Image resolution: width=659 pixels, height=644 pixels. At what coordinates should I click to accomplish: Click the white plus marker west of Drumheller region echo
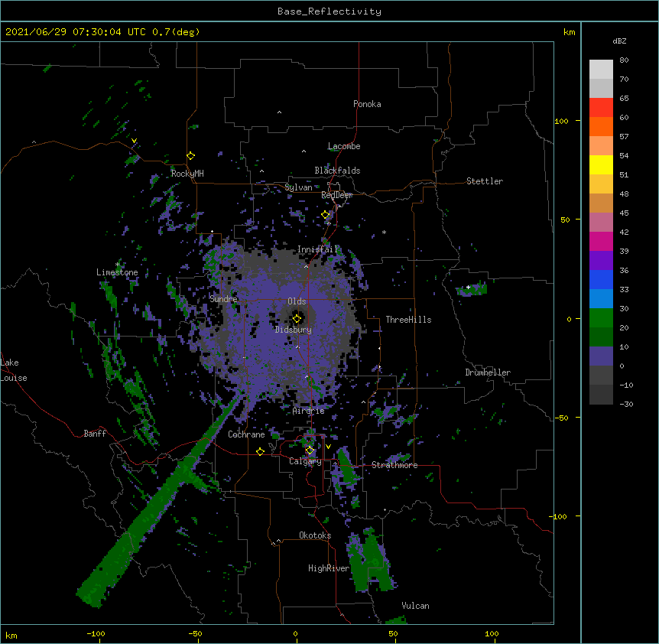point(468,287)
